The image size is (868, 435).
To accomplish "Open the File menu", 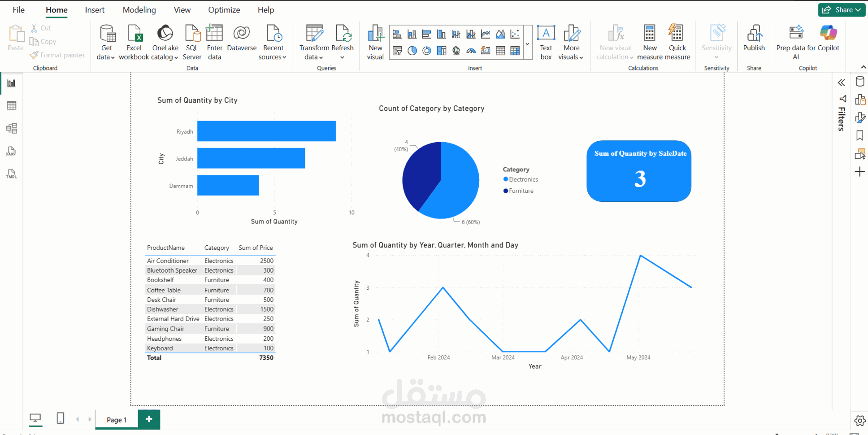I will (x=19, y=10).
